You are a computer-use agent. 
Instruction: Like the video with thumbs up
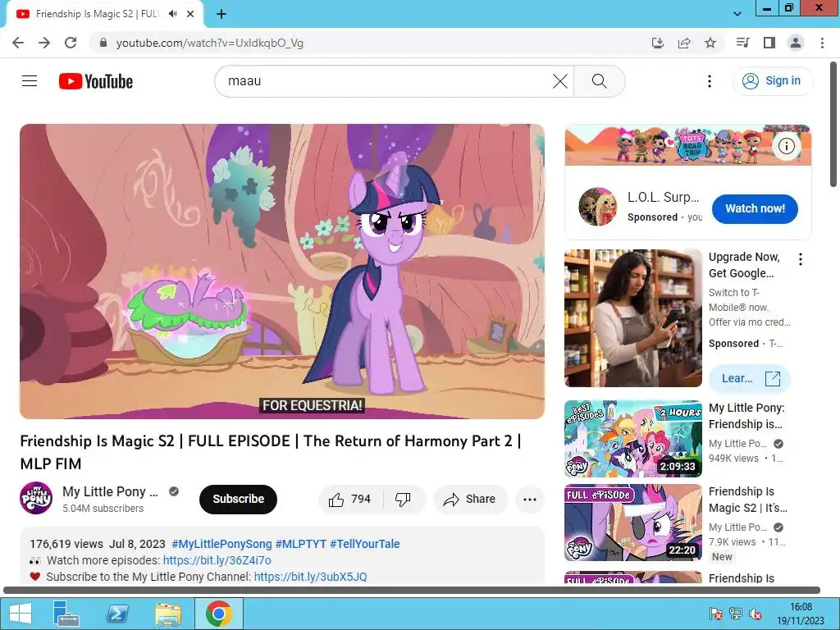350,500
